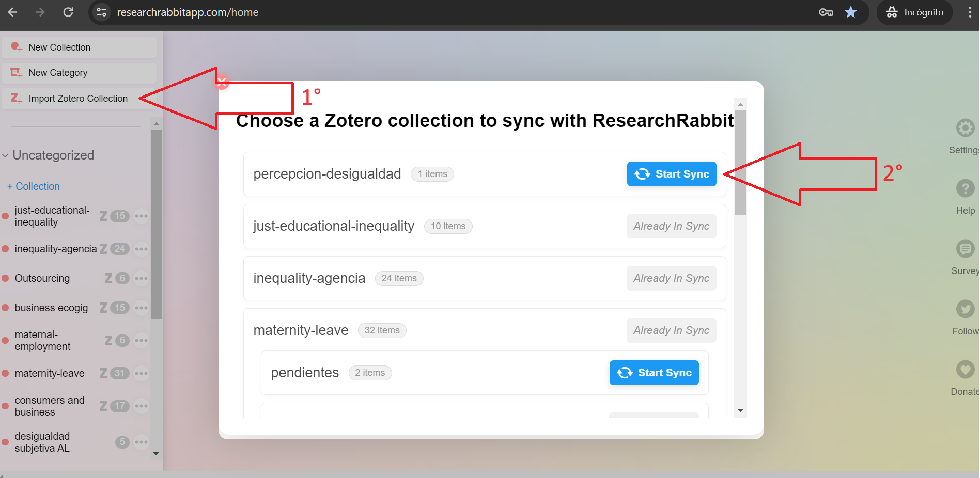
Task: Create a New Category
Action: click(58, 73)
